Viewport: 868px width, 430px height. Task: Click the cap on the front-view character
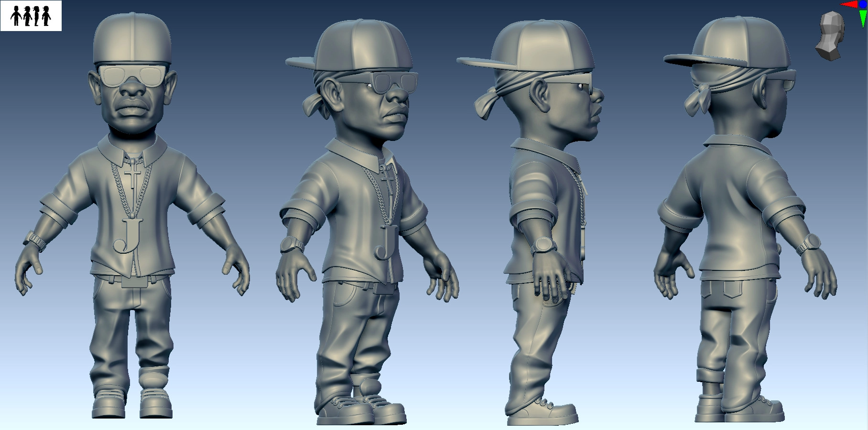[132, 38]
